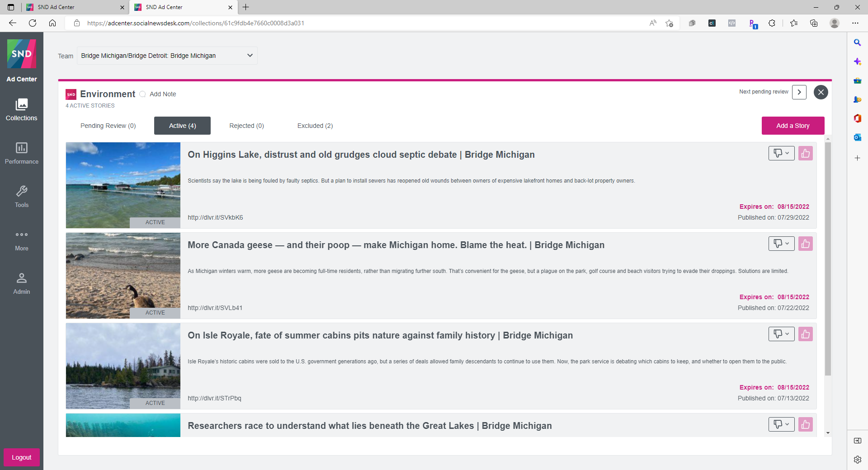The height and width of the screenshot is (470, 868).
Task: Open Edge sidebar add plus icon
Action: (857, 158)
